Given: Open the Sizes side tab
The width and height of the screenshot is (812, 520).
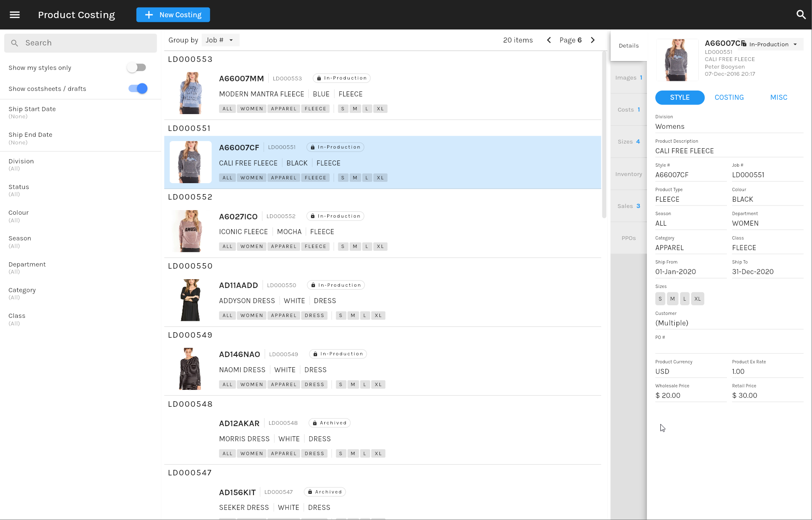Looking at the screenshot, I should pyautogui.click(x=628, y=141).
